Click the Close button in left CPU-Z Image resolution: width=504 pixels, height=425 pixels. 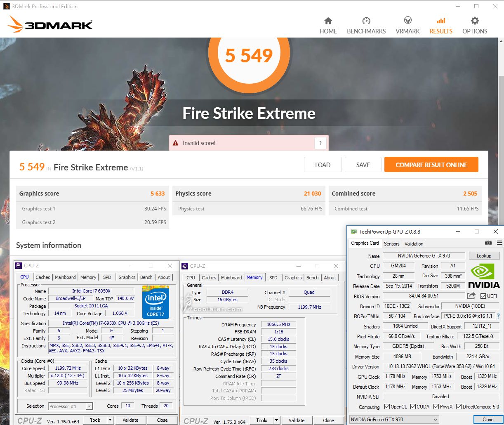pos(162,420)
